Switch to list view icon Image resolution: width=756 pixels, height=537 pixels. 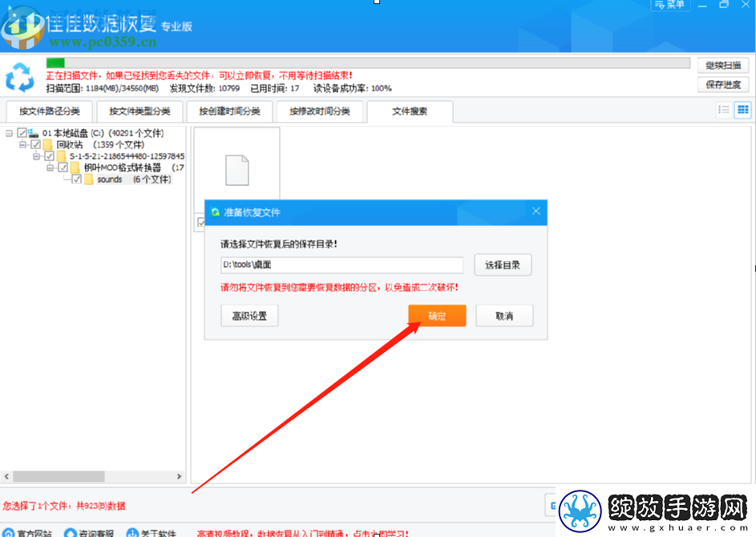coord(724,110)
